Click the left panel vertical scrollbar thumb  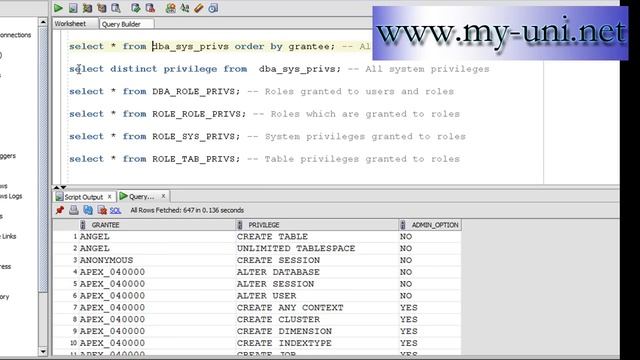click(43, 159)
